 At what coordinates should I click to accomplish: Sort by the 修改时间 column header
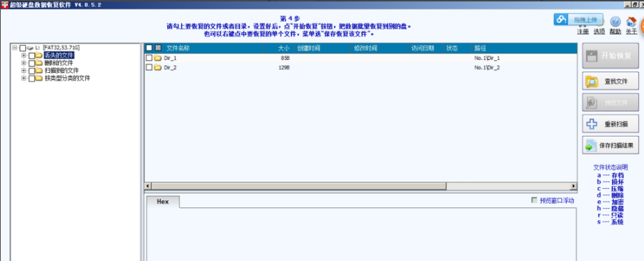coord(365,48)
